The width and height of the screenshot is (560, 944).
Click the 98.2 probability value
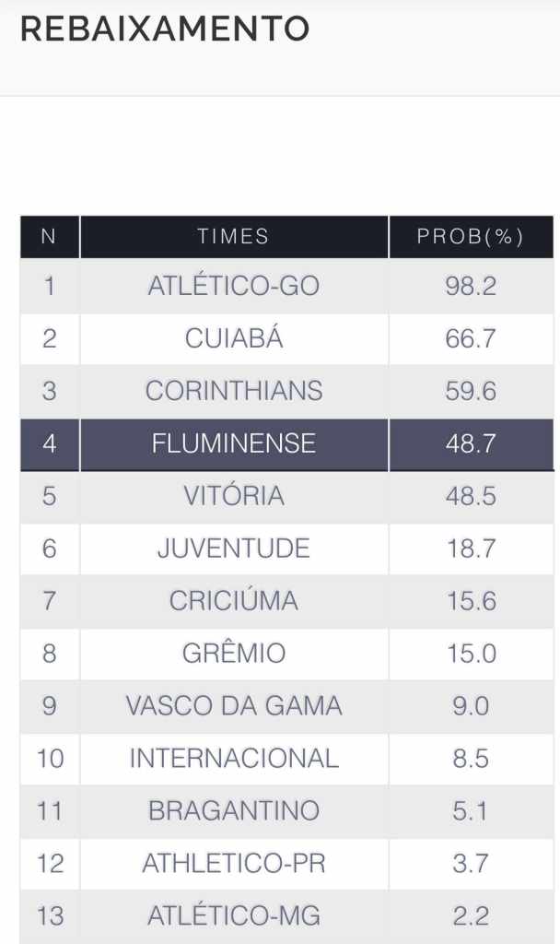471,286
